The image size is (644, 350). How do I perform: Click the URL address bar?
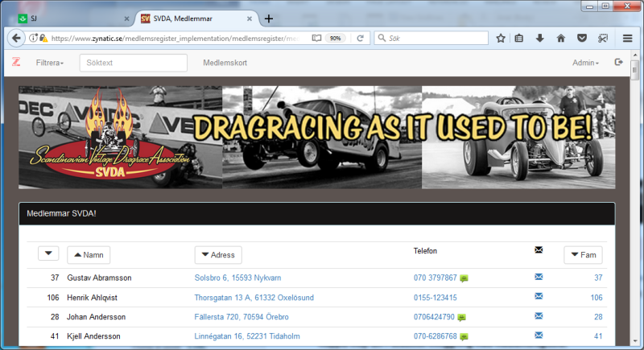coord(175,38)
